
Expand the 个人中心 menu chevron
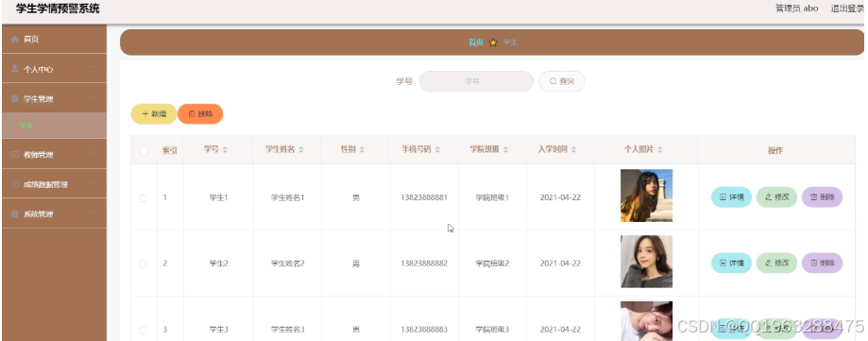(94, 67)
